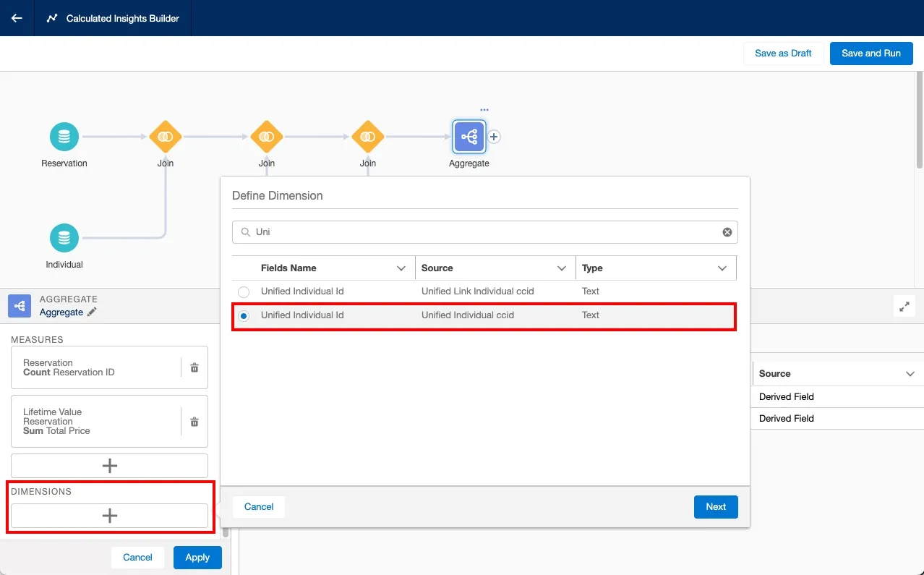Open the Fields Name column dropdown
924x575 pixels.
pos(401,268)
